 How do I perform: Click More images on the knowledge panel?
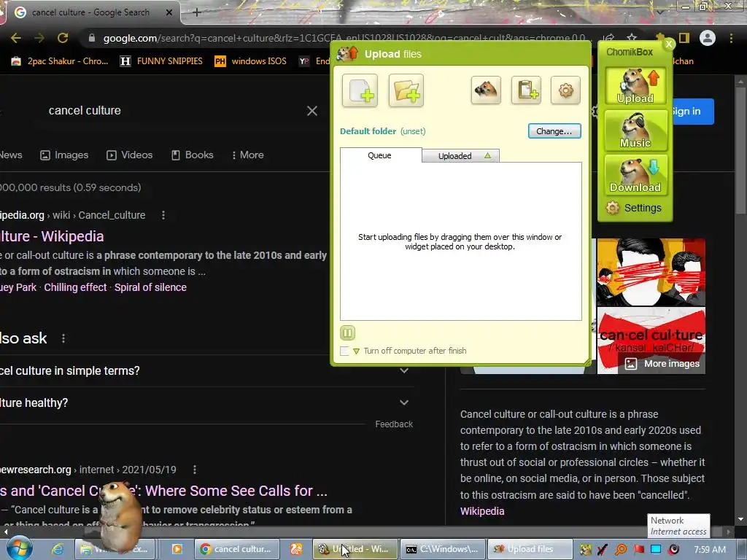point(662,365)
